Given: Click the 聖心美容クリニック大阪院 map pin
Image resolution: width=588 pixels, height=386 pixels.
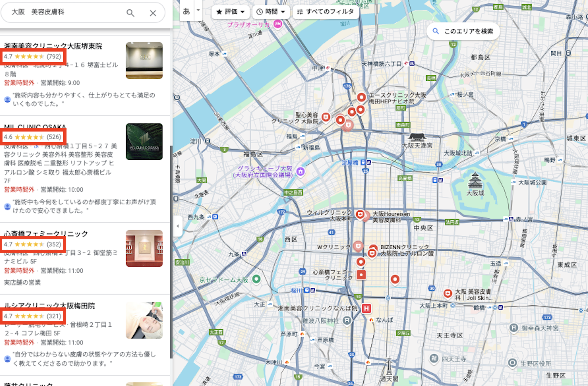Looking at the screenshot, I should 326,117.
